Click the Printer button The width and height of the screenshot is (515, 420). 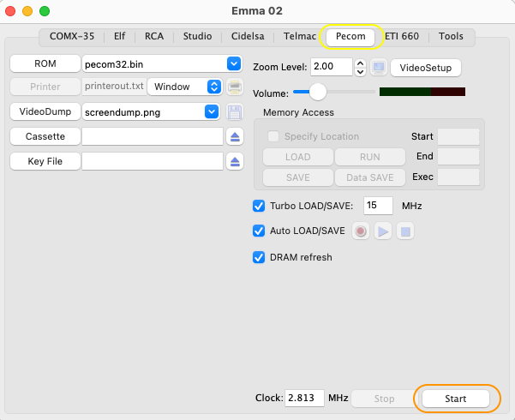click(45, 87)
